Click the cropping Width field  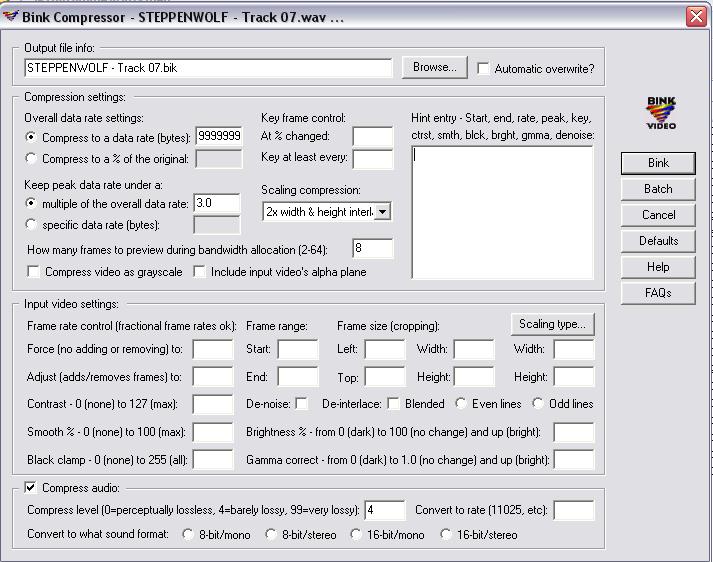coord(474,350)
